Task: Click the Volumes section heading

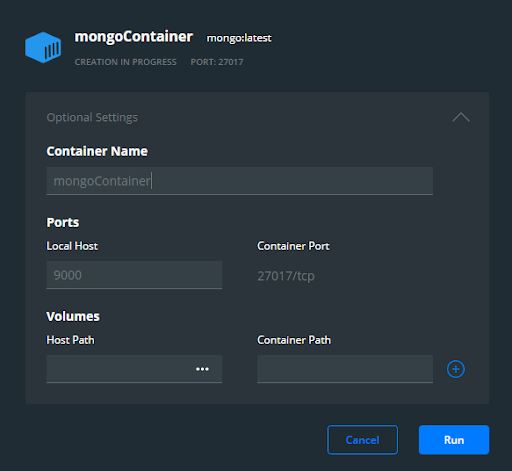Action: (x=73, y=316)
